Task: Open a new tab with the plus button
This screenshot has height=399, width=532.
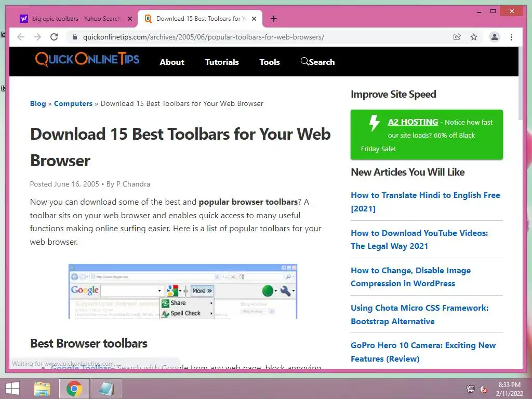Action: (274, 19)
